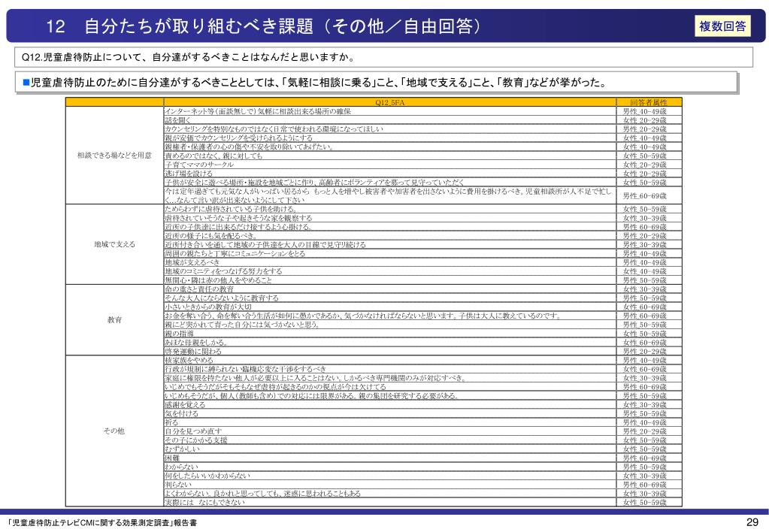Click the row '自分を見つめ直す'
The width and height of the screenshot is (769, 532).
390,431
